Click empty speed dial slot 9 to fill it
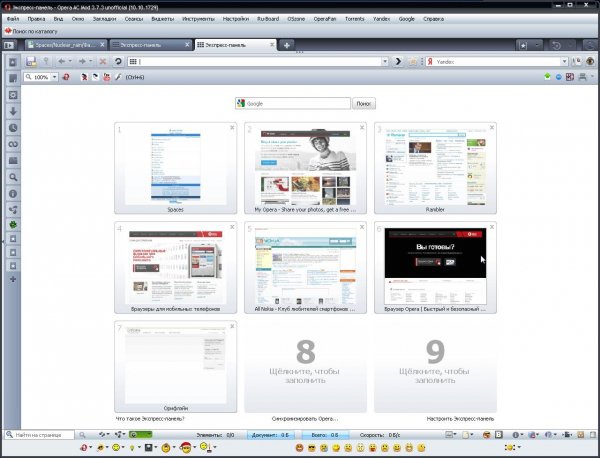The height and width of the screenshot is (458, 600). click(x=435, y=367)
